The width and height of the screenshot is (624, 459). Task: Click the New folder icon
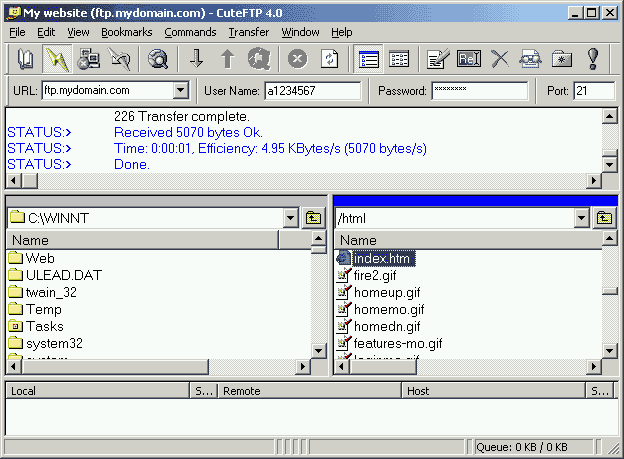tap(562, 59)
